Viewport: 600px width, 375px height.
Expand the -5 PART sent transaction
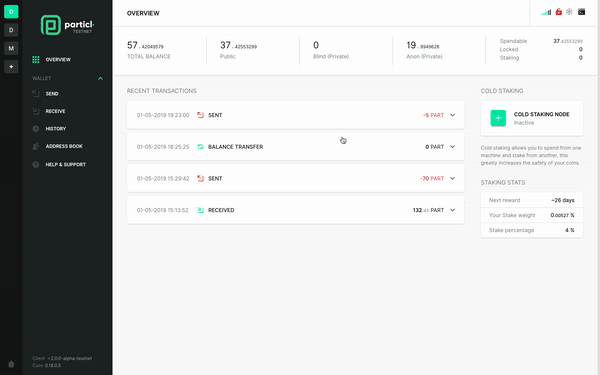452,115
